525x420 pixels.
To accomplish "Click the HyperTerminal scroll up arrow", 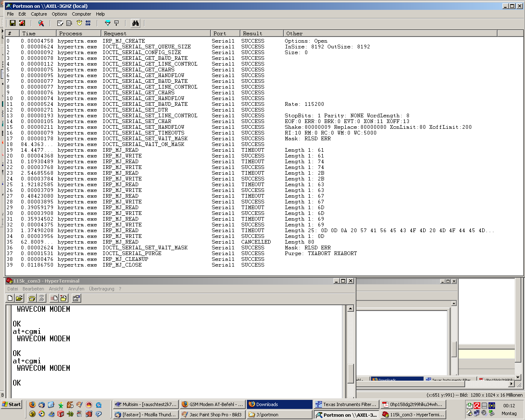I will point(350,308).
